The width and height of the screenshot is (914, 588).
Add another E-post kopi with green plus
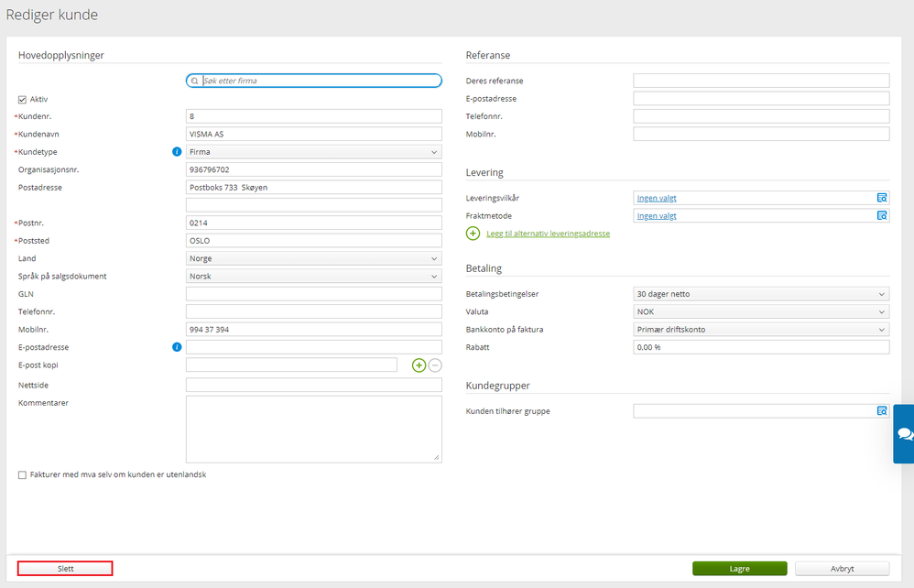419,365
